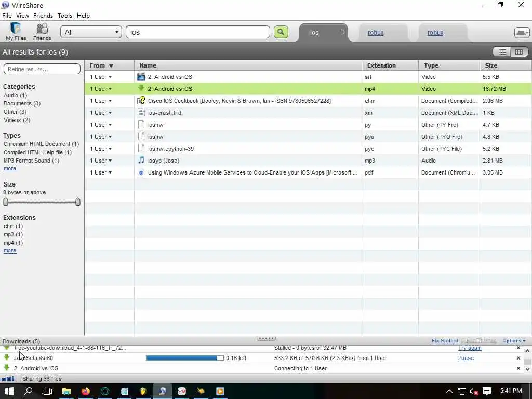532x399 pixels.
Task: Open the My Files library icon
Action: click(16, 32)
